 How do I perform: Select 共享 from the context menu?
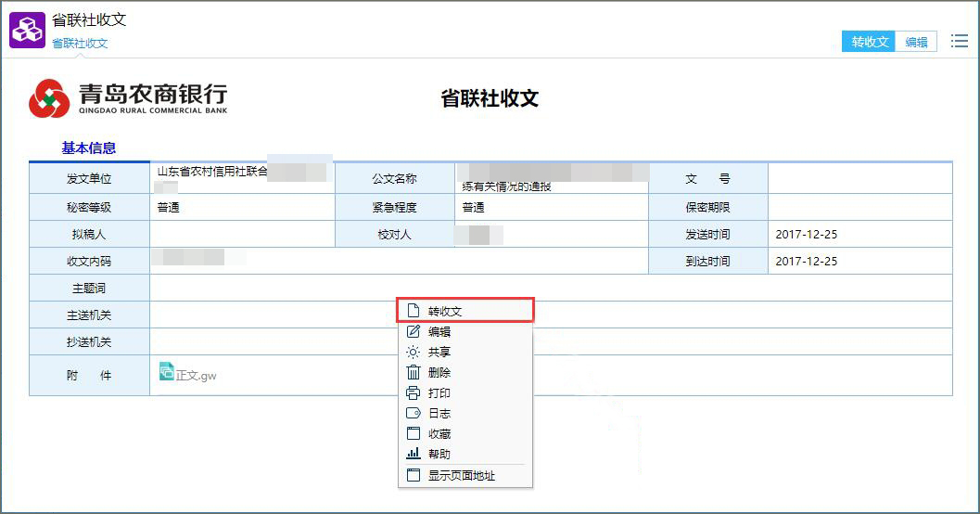pyautogui.click(x=465, y=352)
